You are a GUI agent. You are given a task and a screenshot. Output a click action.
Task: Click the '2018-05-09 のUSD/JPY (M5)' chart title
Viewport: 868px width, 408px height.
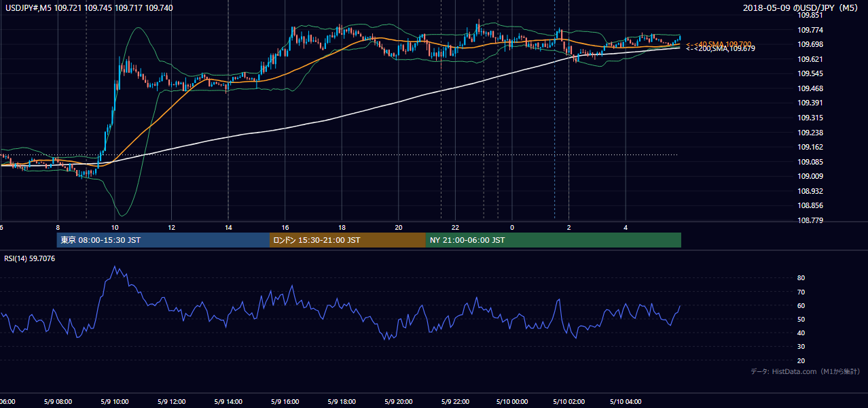pyautogui.click(x=801, y=8)
